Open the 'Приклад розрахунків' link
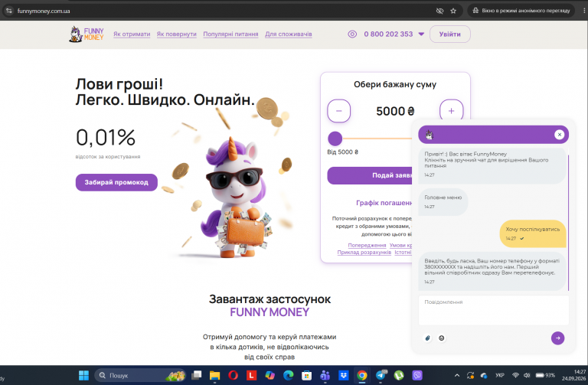The width and height of the screenshot is (588, 385). click(364, 253)
